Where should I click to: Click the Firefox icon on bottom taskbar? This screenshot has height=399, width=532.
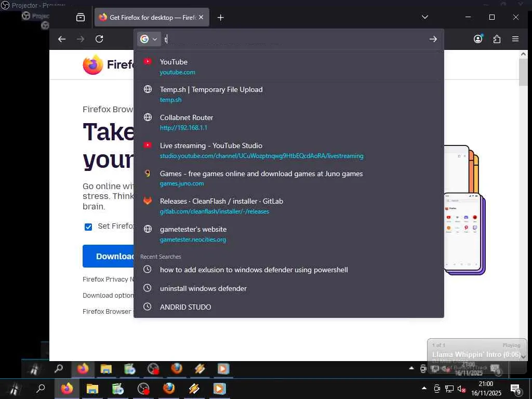[x=67, y=389]
